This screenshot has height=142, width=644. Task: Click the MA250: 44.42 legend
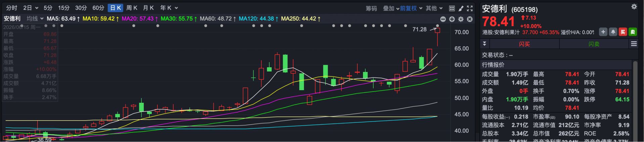point(301,19)
